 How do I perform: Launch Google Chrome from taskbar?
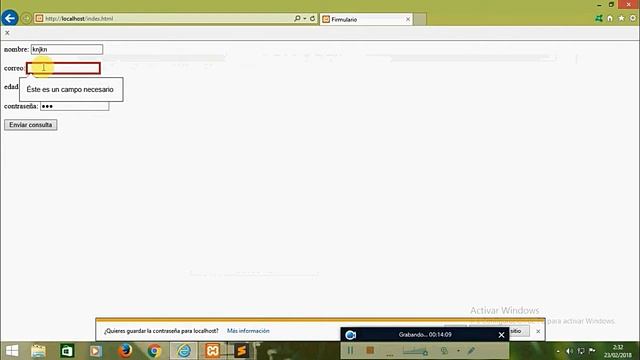[154, 351]
